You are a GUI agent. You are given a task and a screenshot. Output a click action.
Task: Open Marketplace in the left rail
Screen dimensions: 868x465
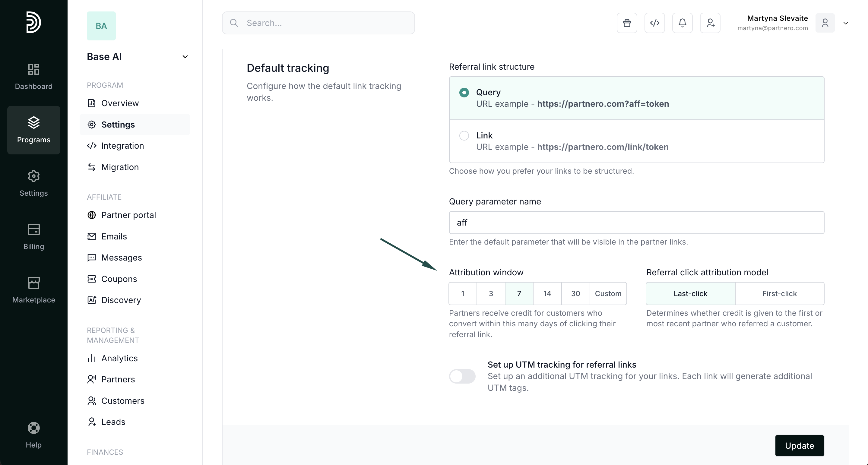[x=34, y=290]
